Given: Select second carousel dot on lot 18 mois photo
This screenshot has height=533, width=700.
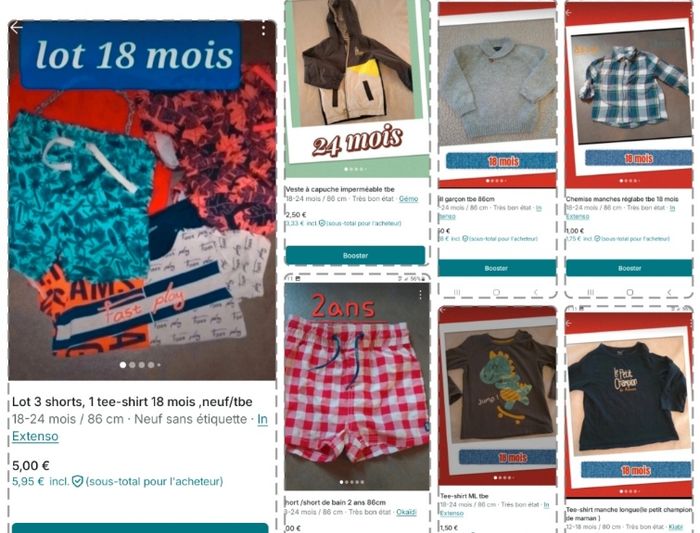Looking at the screenshot, I should coord(132,365).
